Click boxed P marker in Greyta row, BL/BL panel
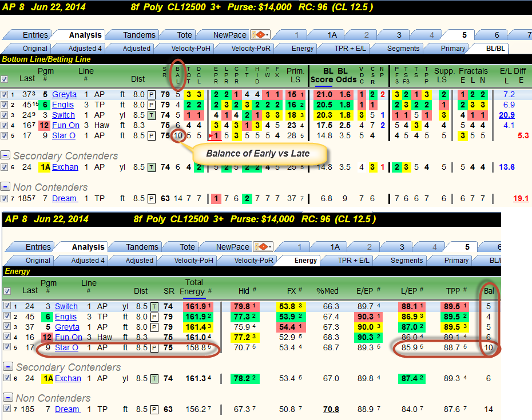Screen dimensions: 532x420 tap(152, 95)
